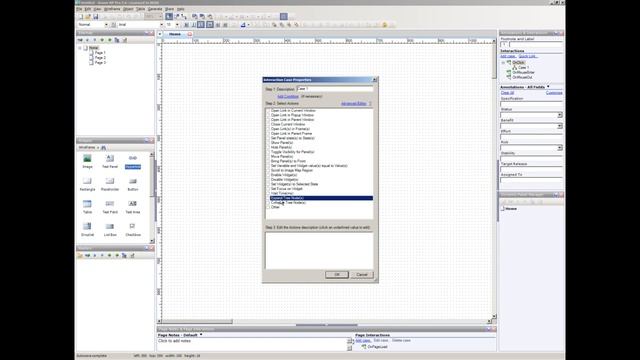Click the search icon in Widgets panel
Image resolution: width=640 pixels, height=360 pixels.
(103, 147)
